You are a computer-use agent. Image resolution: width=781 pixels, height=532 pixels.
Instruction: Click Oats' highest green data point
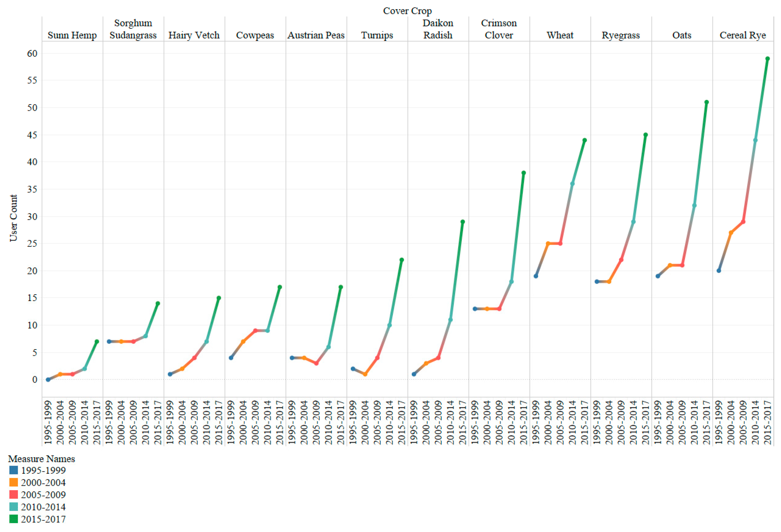706,102
